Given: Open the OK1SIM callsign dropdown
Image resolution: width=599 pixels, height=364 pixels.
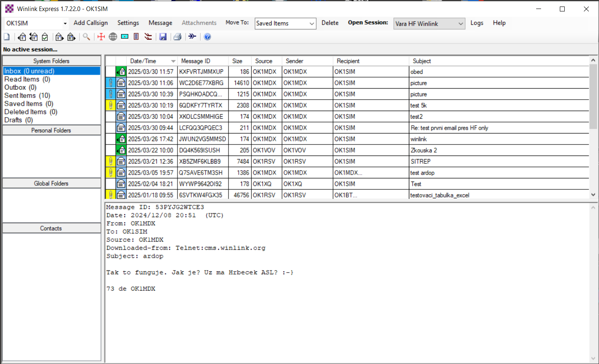Looking at the screenshot, I should 65,23.
